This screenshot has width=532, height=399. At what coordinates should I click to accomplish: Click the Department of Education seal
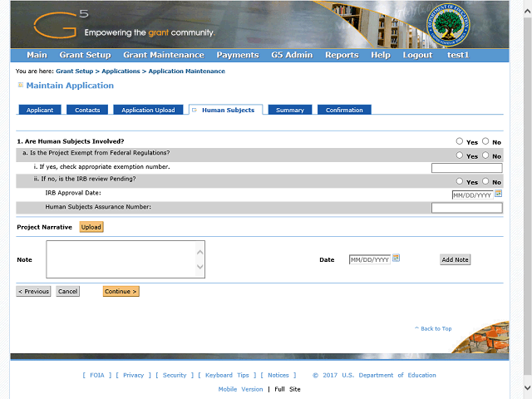pyautogui.click(x=448, y=26)
